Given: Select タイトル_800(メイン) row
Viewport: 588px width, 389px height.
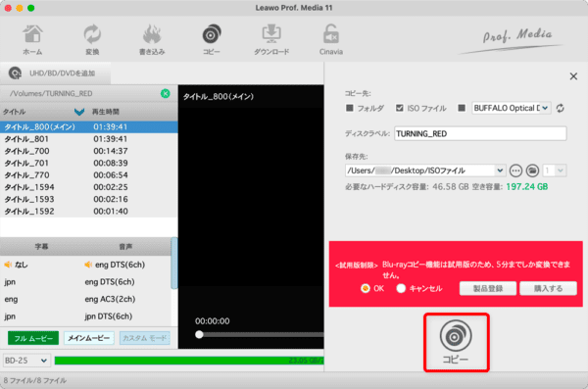Looking at the screenshot, I should point(89,126).
